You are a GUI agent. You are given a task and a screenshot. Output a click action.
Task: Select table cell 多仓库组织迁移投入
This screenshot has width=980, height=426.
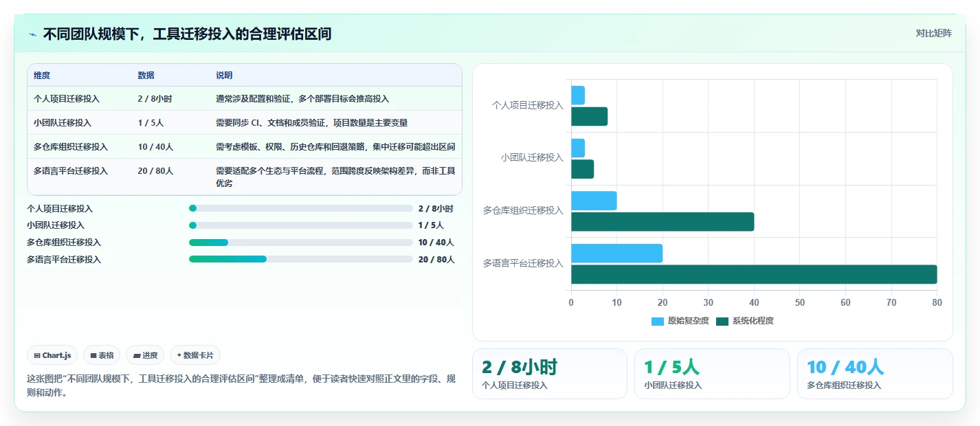[71, 147]
